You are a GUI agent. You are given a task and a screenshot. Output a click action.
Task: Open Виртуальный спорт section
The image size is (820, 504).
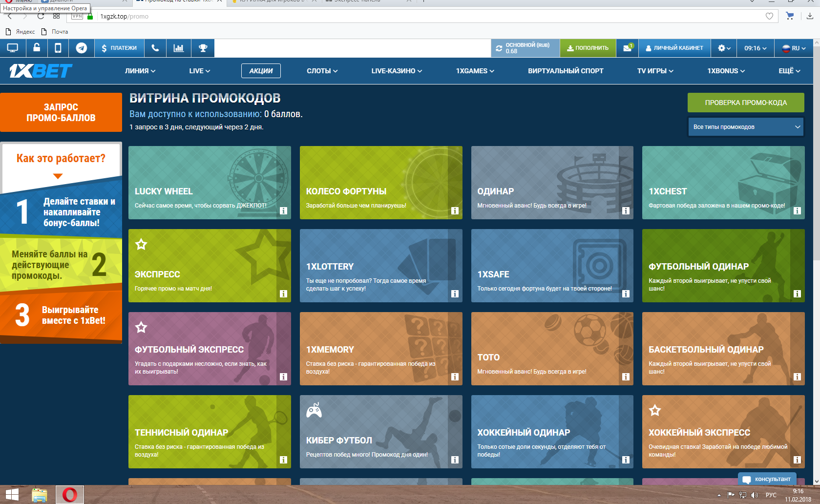click(566, 71)
